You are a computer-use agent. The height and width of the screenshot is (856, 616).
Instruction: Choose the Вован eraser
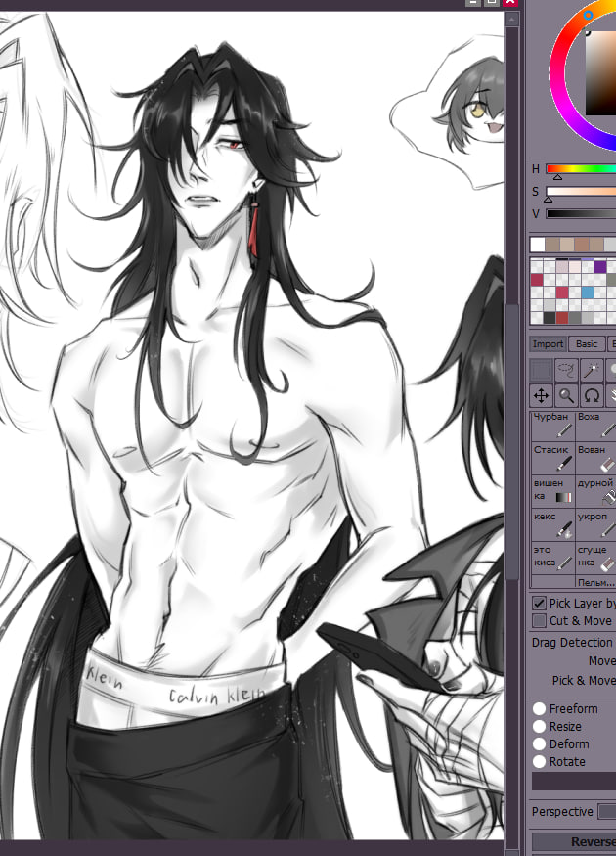coord(595,458)
